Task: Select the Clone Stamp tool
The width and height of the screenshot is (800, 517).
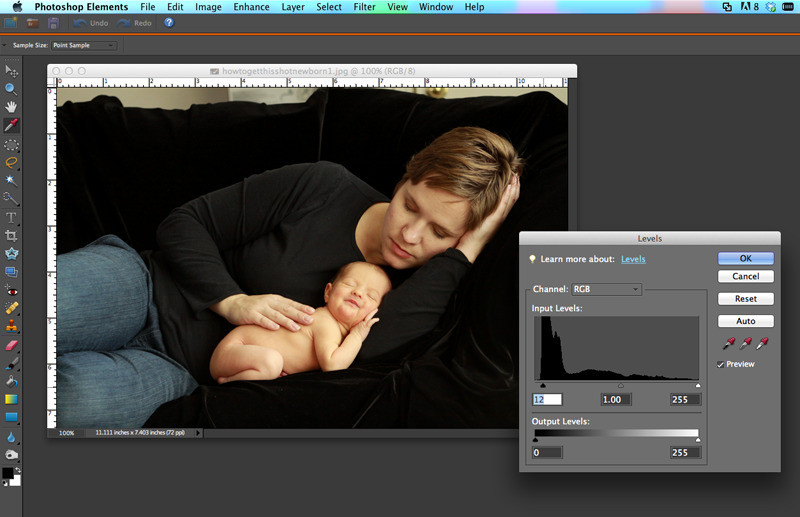Action: point(11,326)
